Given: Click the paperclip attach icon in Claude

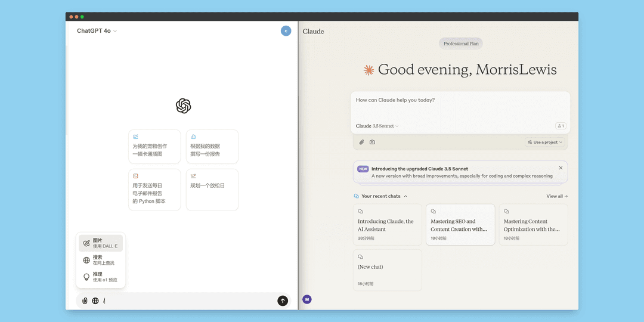Looking at the screenshot, I should [x=362, y=142].
